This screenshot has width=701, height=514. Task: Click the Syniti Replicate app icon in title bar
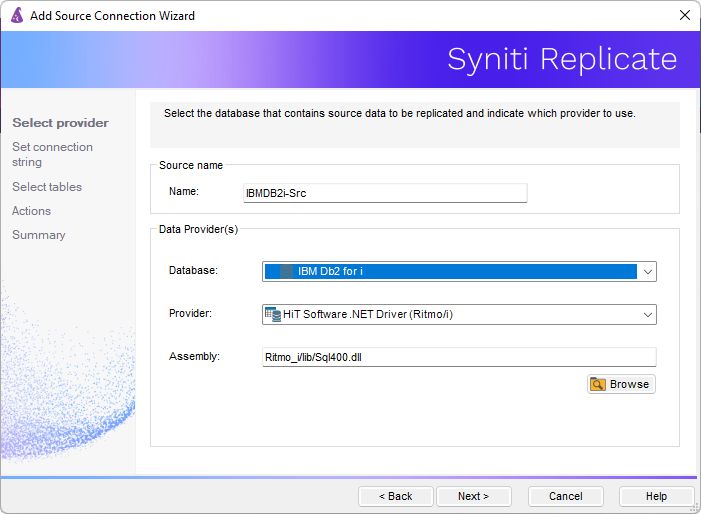(x=17, y=16)
